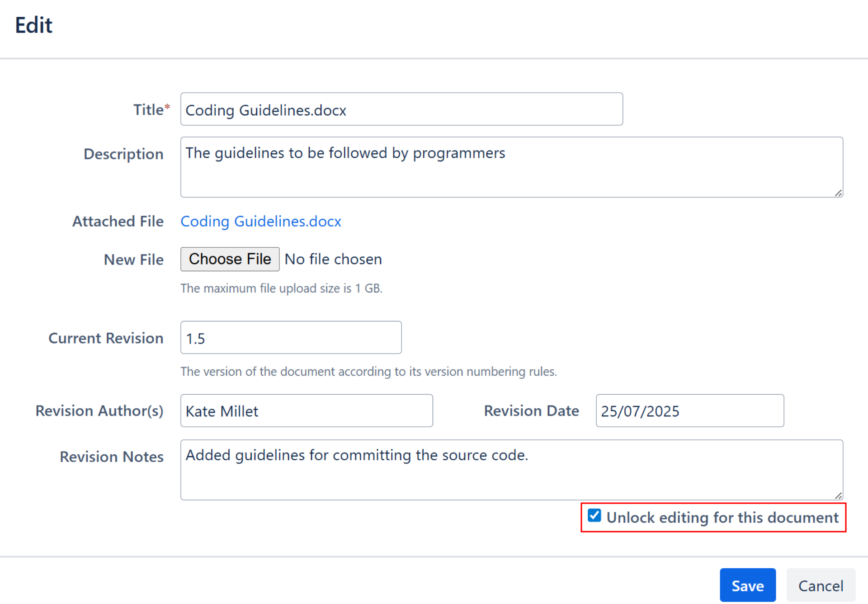The image size is (868, 604).
Task: Click the Revision Date label
Action: pyautogui.click(x=531, y=411)
